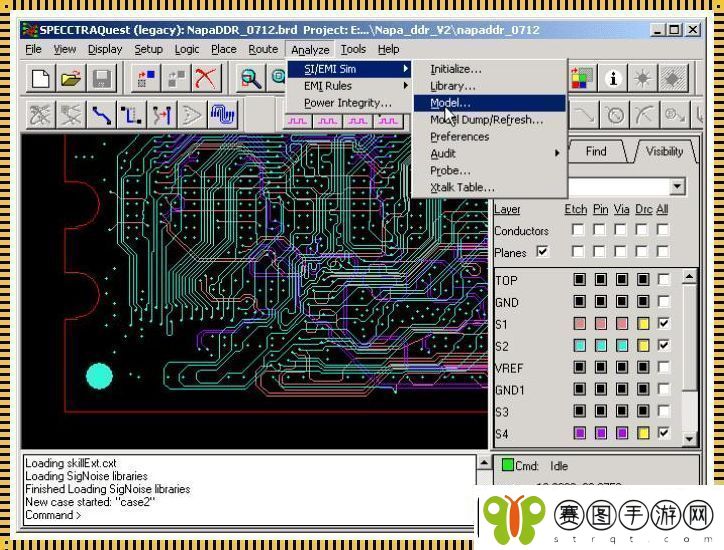
Task: Switch to the Find tab
Action: click(596, 151)
